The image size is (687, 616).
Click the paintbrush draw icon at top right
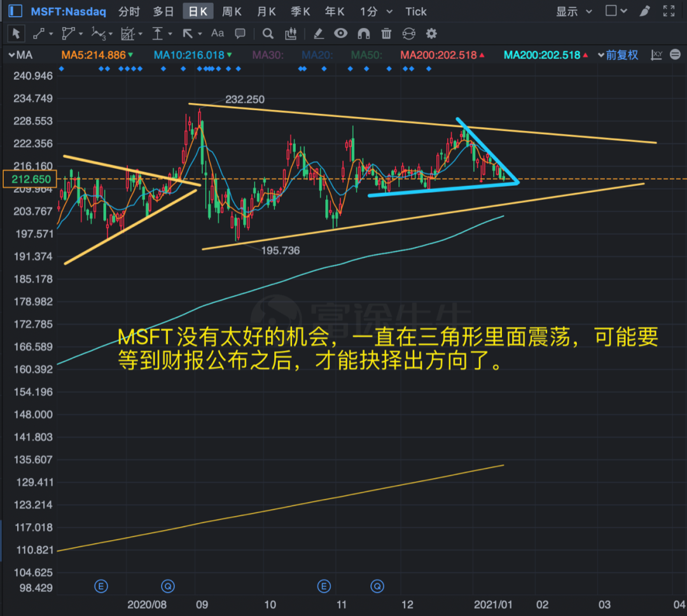[644, 11]
